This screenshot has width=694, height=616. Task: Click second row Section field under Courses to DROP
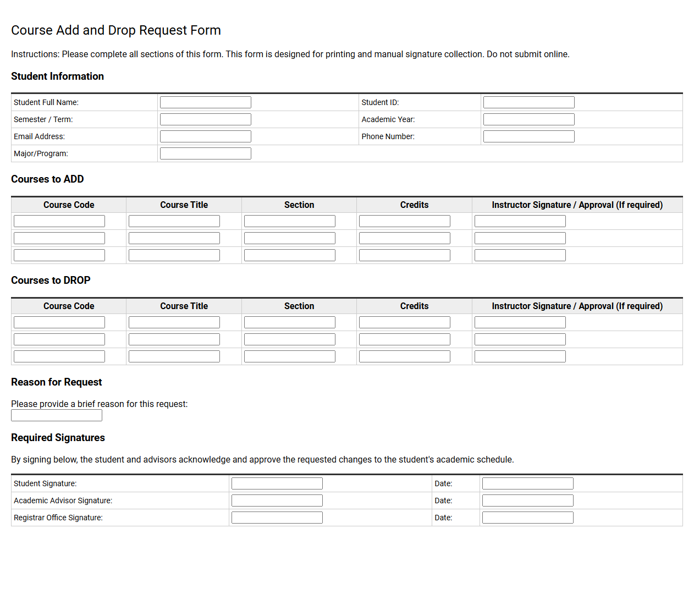290,339
